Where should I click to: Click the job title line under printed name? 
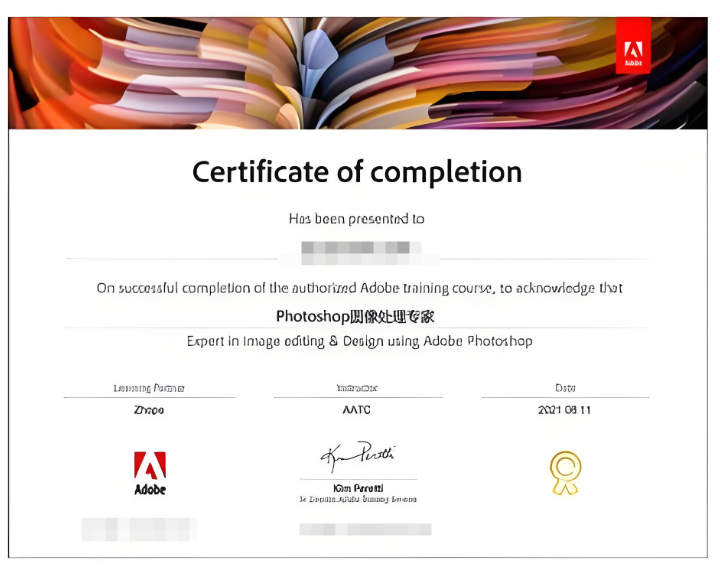358,499
